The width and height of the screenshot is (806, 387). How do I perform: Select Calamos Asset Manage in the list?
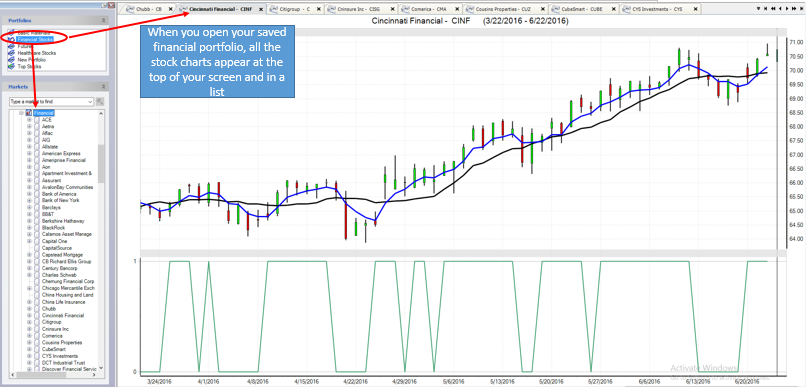[67, 234]
